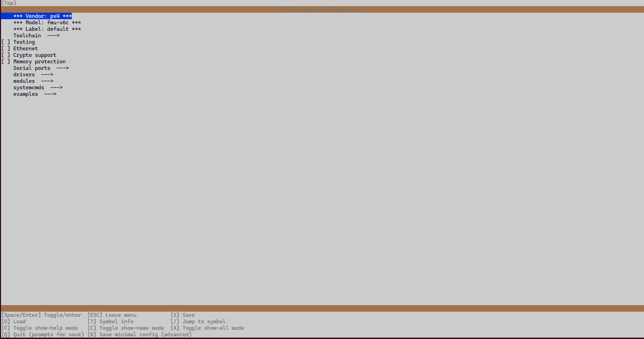644x339 pixels.
Task: Enable the Testing checkbox
Action: point(24,42)
